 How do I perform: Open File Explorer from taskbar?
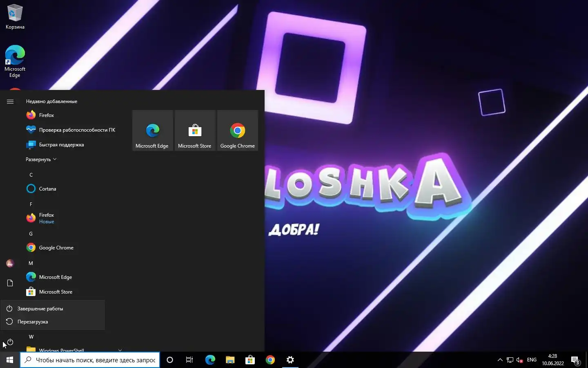230,360
